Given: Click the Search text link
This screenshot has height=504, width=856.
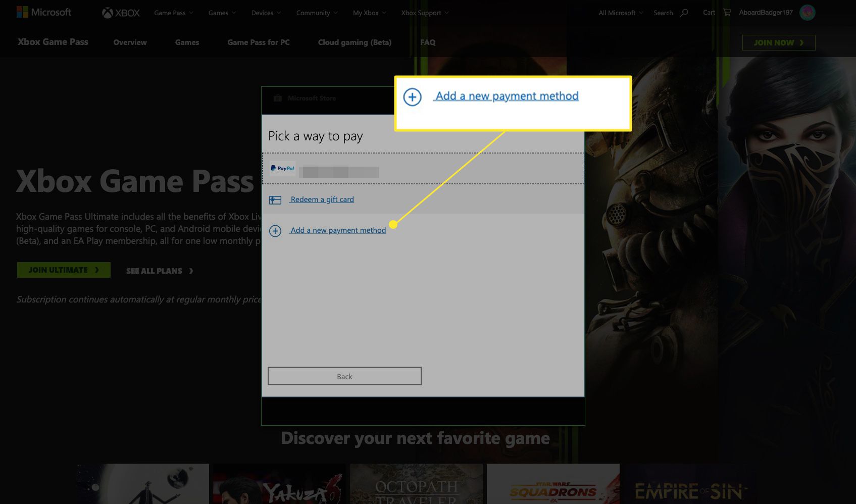Looking at the screenshot, I should coord(663,13).
